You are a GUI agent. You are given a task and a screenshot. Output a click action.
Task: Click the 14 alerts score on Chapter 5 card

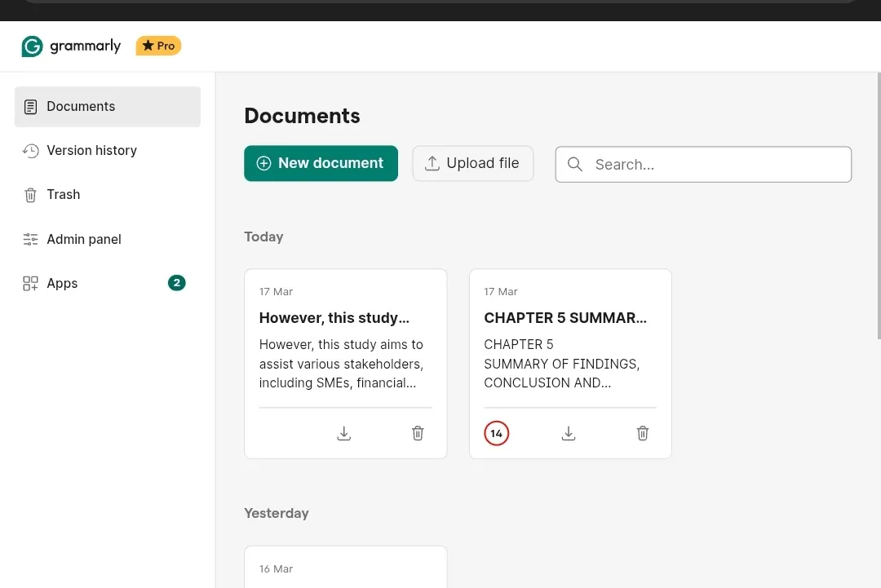pos(496,433)
